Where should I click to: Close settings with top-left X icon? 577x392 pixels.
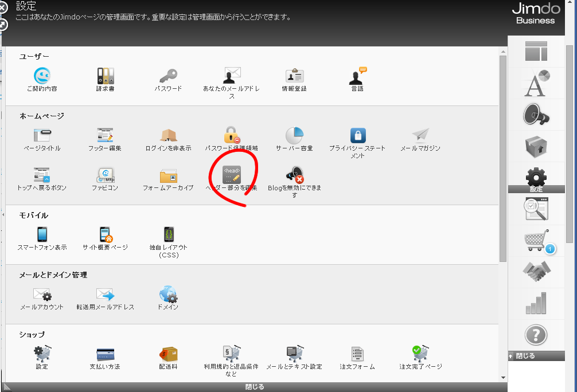2,7
